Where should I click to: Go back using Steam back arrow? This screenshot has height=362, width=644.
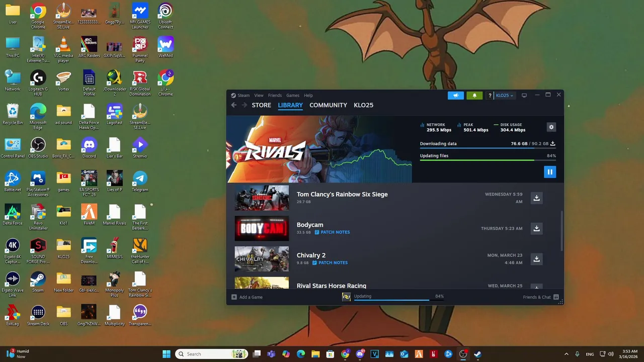coord(233,105)
